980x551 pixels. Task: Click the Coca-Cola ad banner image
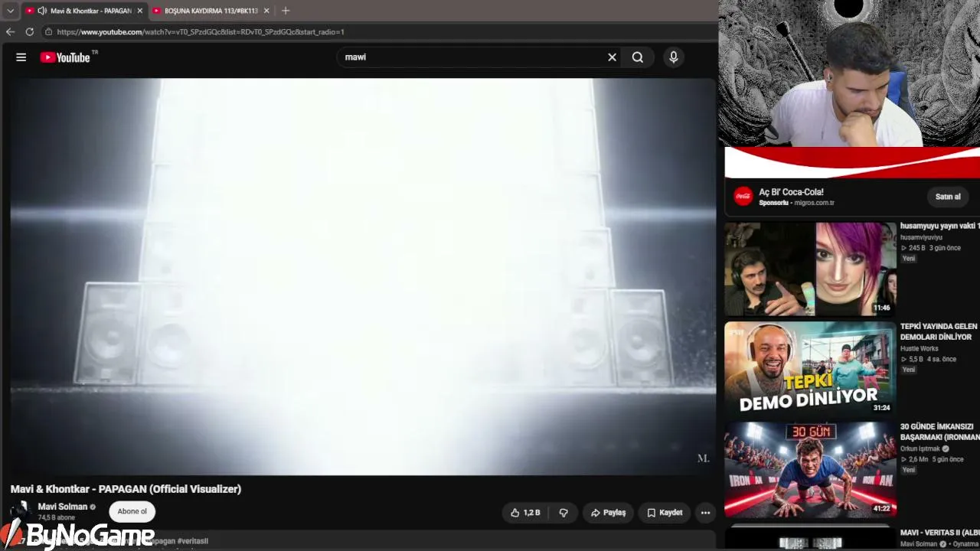pyautogui.click(x=852, y=162)
